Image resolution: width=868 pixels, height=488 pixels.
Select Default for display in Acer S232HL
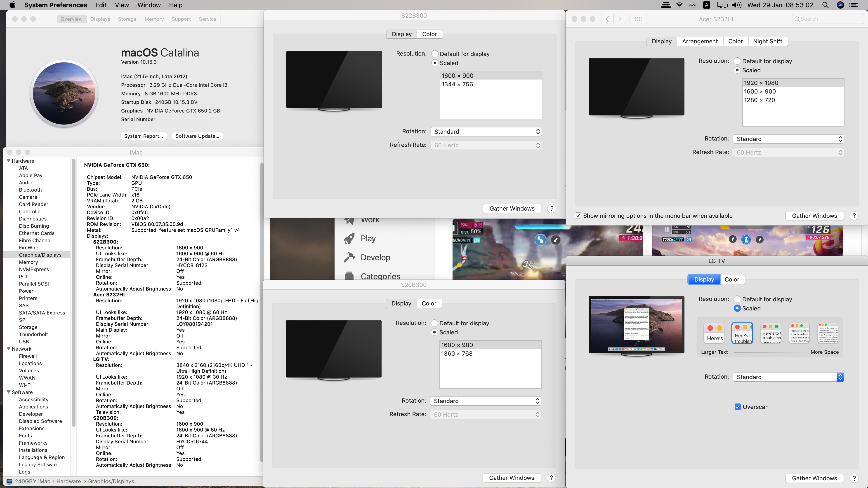coord(737,61)
